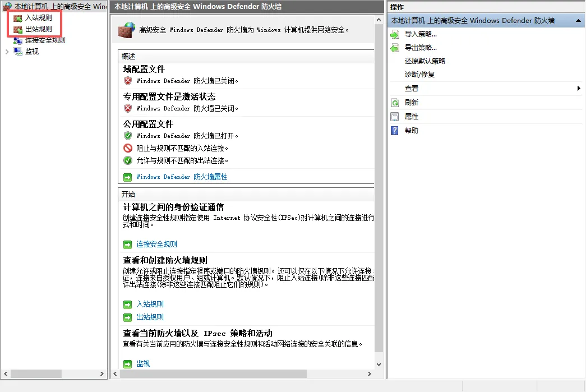Click green arrow icon beside 入站规则 link
Screen dimensions: 586x392
[x=128, y=305]
